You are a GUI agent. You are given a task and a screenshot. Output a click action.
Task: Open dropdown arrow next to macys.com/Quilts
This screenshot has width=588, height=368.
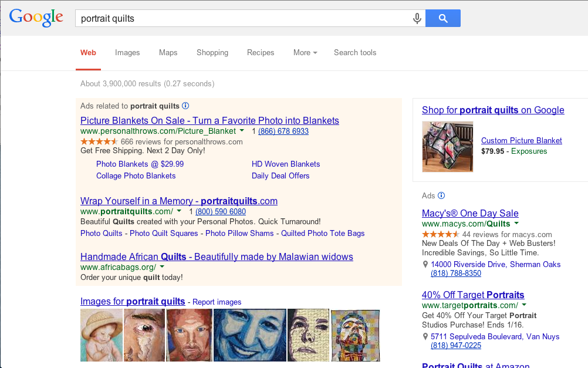click(516, 224)
